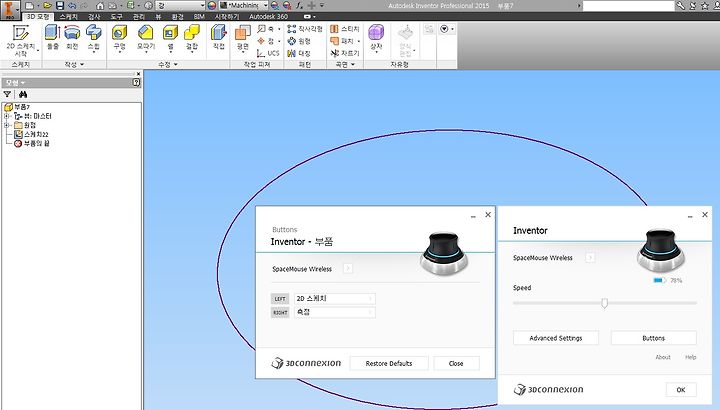Switch to the 스케치 ribbon tab
This screenshot has width=720, height=410.
click(x=69, y=16)
